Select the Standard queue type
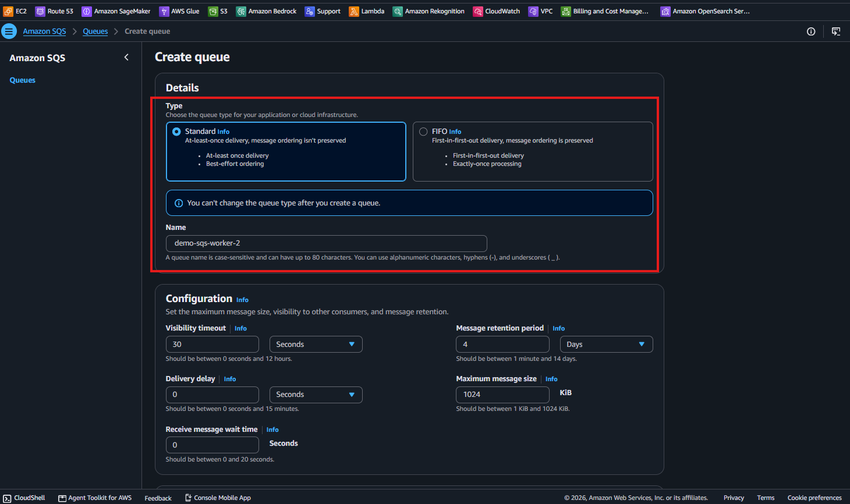This screenshot has height=504, width=850. click(x=176, y=132)
